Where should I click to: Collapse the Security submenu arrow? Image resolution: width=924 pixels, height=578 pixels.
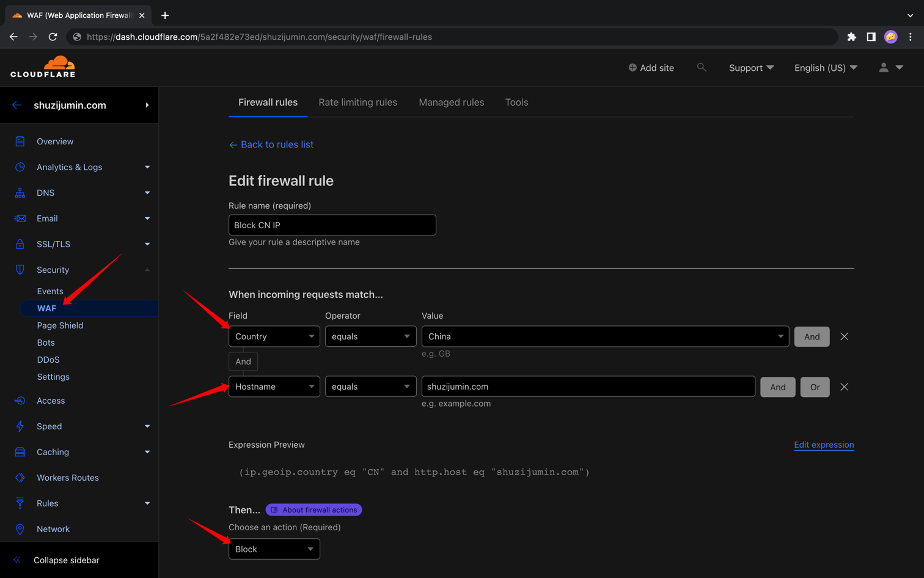coord(147,270)
